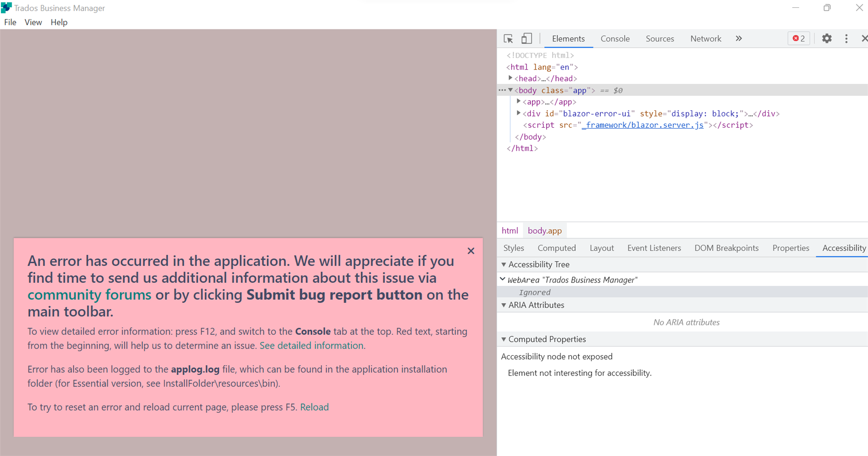868x456 pixels.
Task: Click the bold 'applog.log' text
Action: click(195, 370)
